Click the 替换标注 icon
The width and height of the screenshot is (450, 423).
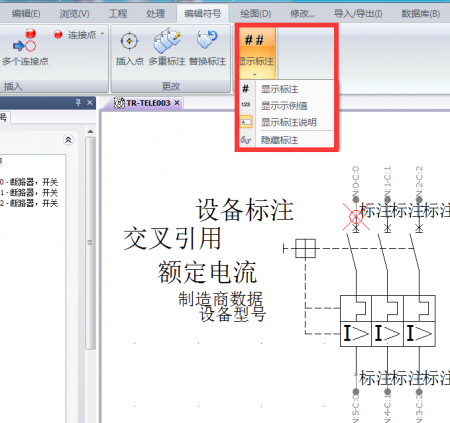[x=207, y=40]
